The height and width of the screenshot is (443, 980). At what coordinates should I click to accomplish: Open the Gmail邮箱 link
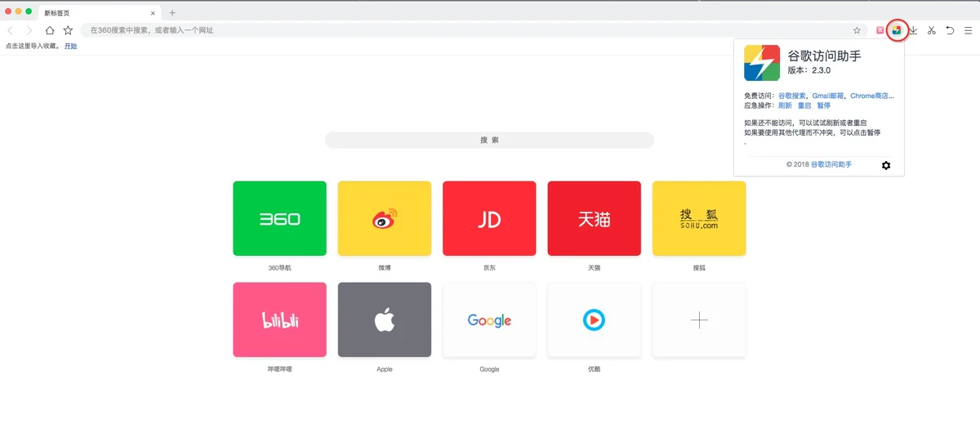pos(828,96)
